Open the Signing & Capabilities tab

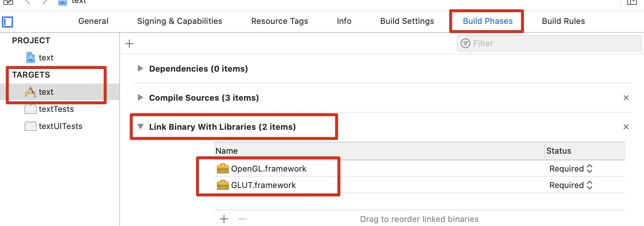point(180,21)
